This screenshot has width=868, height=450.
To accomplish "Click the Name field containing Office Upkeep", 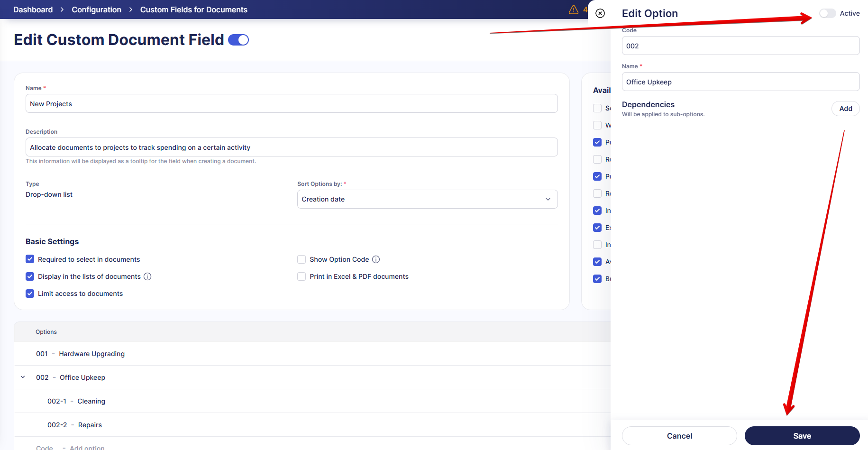I will click(x=740, y=82).
